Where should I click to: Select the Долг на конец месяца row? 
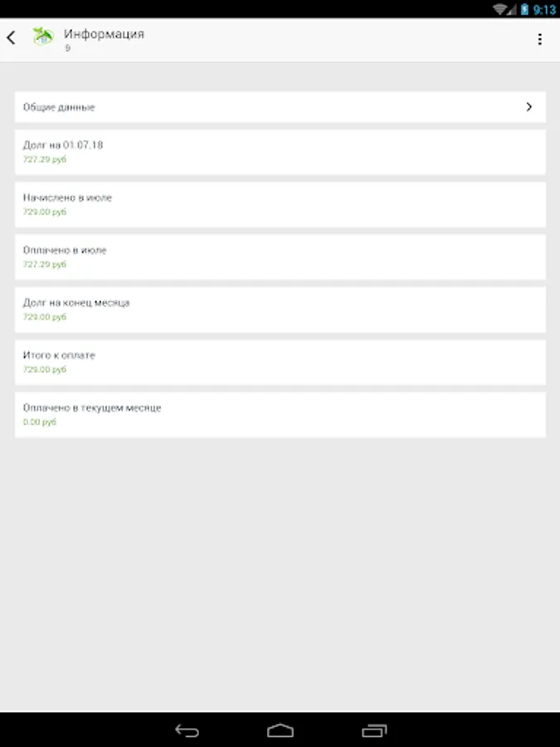tap(280, 310)
